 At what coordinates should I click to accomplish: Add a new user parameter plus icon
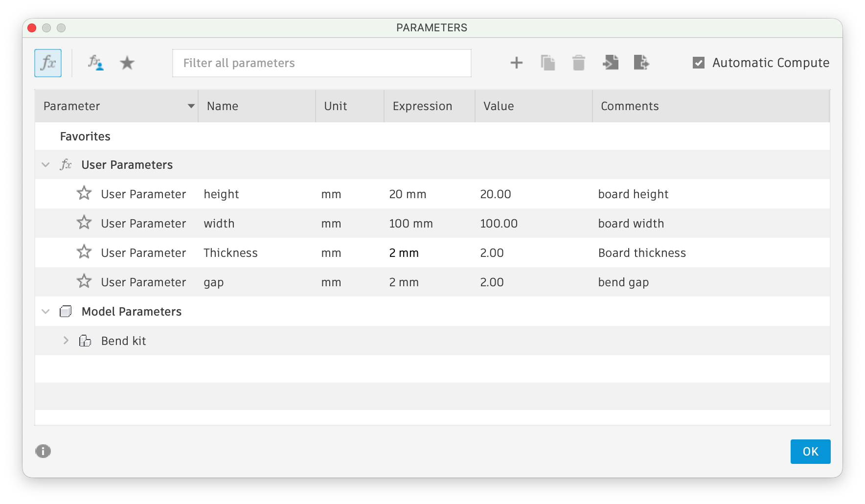click(517, 63)
